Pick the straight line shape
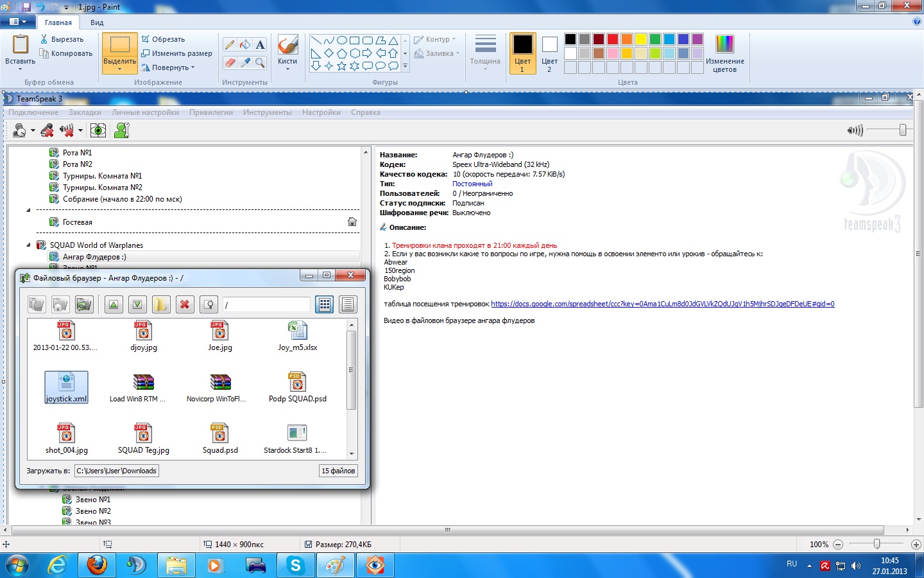The width and height of the screenshot is (924, 578). [316, 40]
